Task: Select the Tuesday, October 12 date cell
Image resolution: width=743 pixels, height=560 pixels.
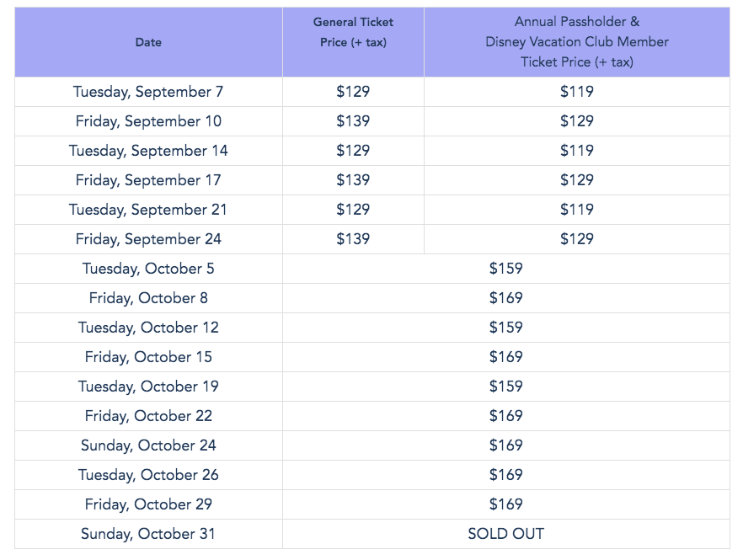Action: pos(148,328)
